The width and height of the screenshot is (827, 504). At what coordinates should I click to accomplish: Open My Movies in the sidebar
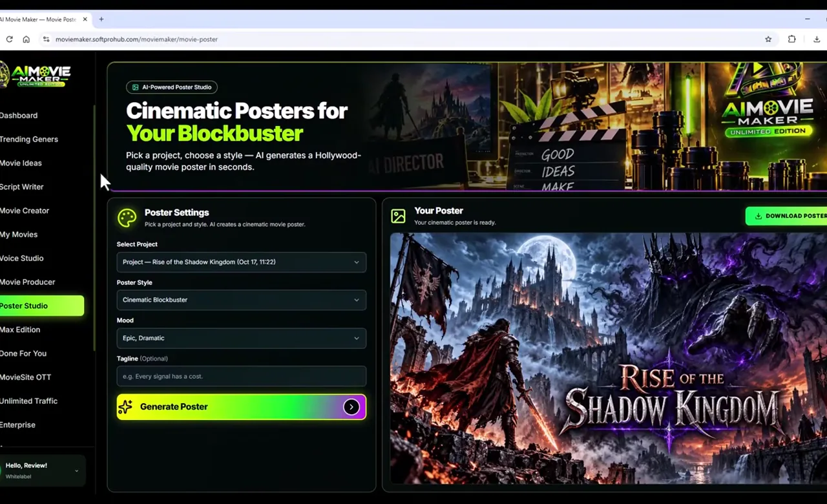point(19,235)
